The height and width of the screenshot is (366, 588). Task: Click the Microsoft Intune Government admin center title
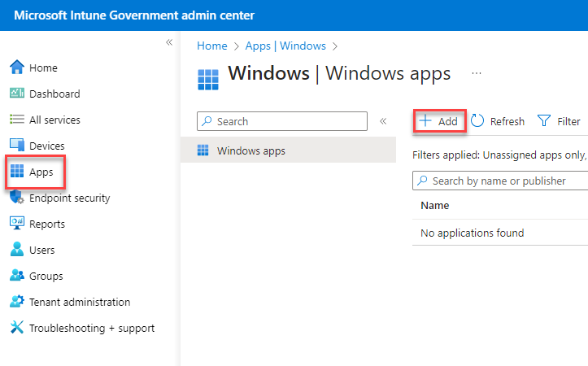click(134, 15)
